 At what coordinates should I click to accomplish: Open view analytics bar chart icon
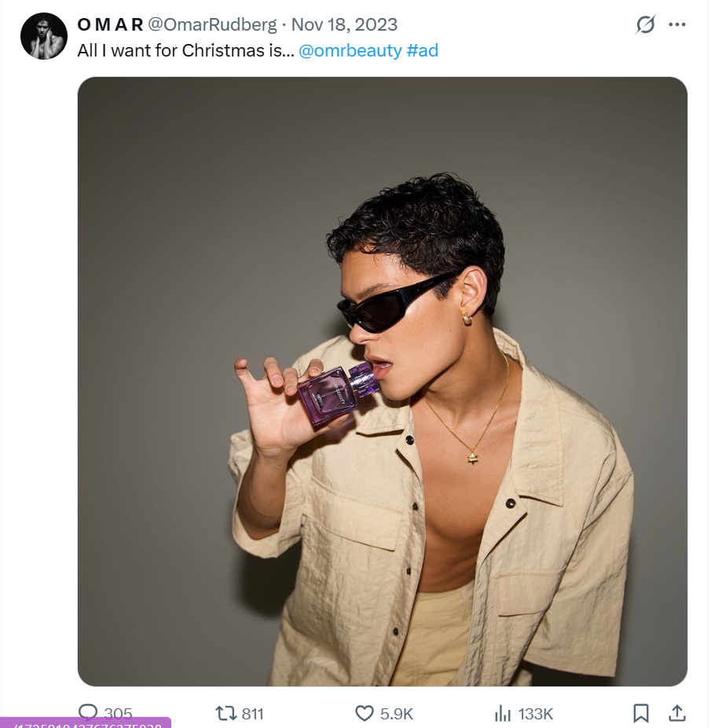[503, 713]
